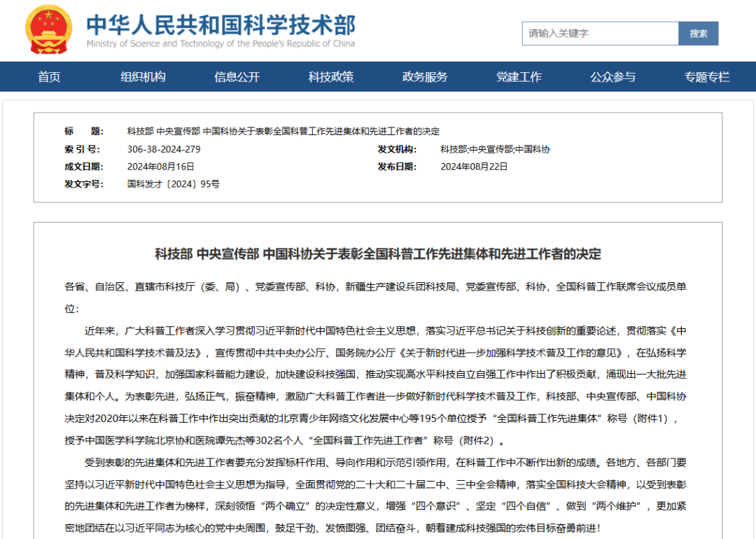
Task: Navigate to 政务服务 in the nav bar
Action: pyautogui.click(x=425, y=77)
